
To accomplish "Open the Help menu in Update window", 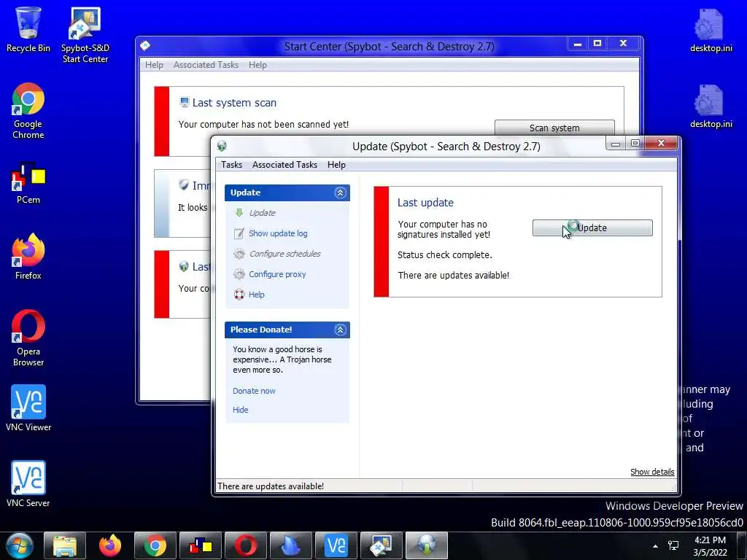I will (x=336, y=165).
